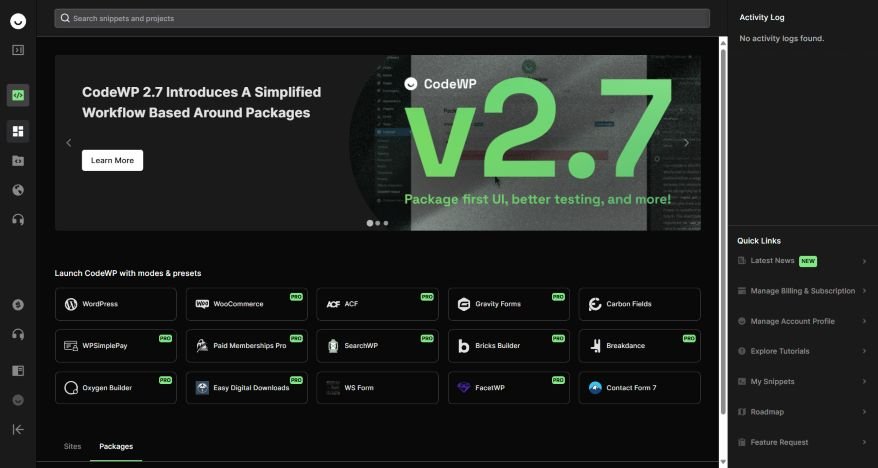
Task: Click the circular coin icon in sidebar
Action: tap(18, 305)
